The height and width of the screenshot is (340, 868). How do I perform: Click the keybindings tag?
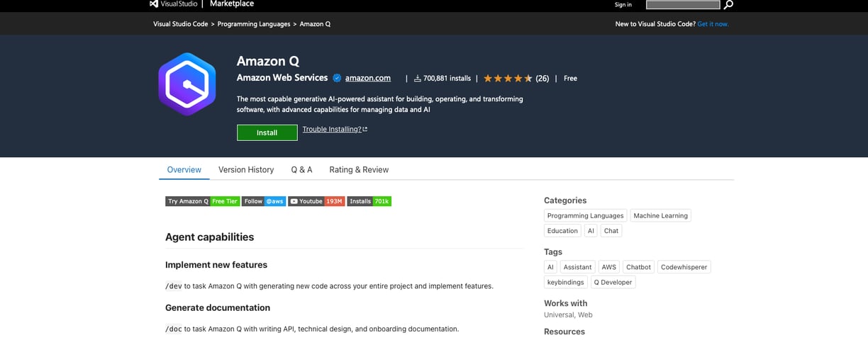566,282
